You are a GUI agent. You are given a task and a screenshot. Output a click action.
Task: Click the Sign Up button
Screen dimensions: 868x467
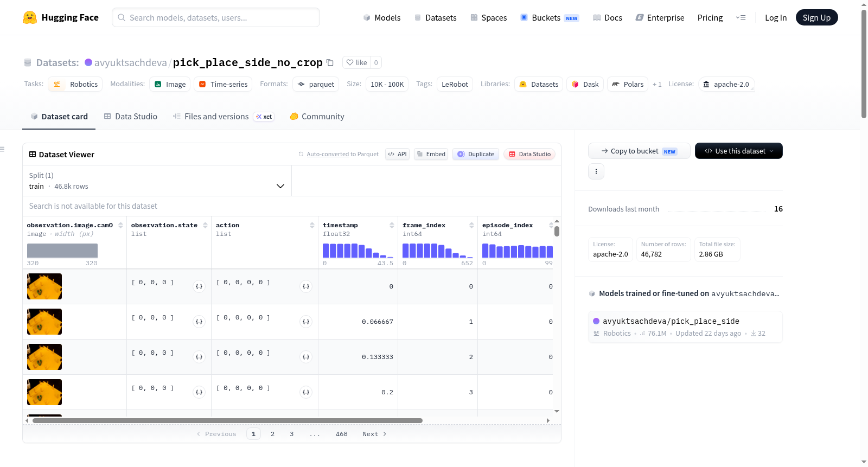click(x=816, y=17)
